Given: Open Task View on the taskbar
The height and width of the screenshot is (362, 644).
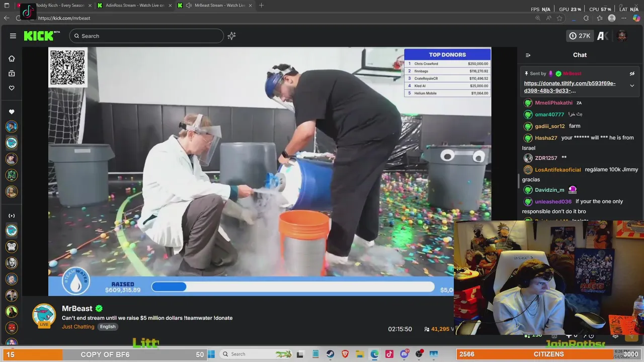Looking at the screenshot, I should click(300, 354).
